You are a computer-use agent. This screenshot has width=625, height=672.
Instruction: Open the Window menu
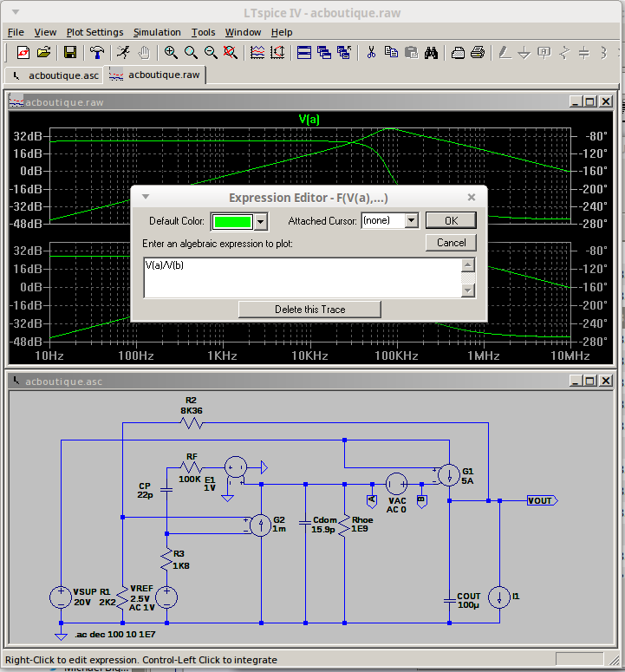(243, 32)
